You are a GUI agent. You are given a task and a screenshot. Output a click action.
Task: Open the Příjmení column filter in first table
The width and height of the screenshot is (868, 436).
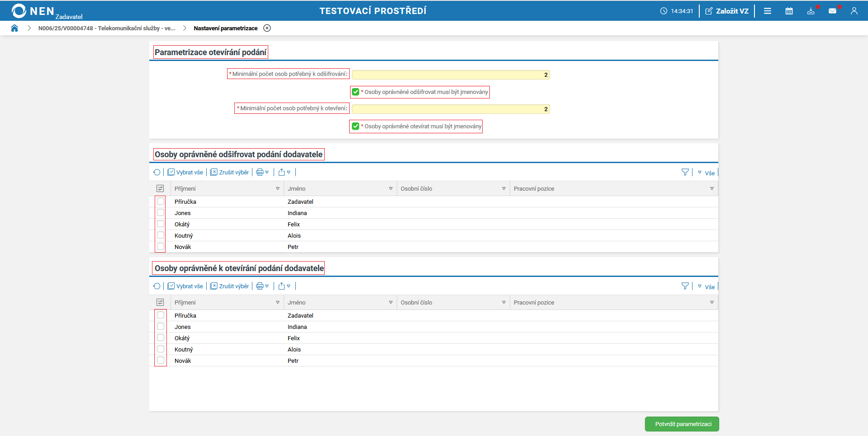click(x=278, y=188)
